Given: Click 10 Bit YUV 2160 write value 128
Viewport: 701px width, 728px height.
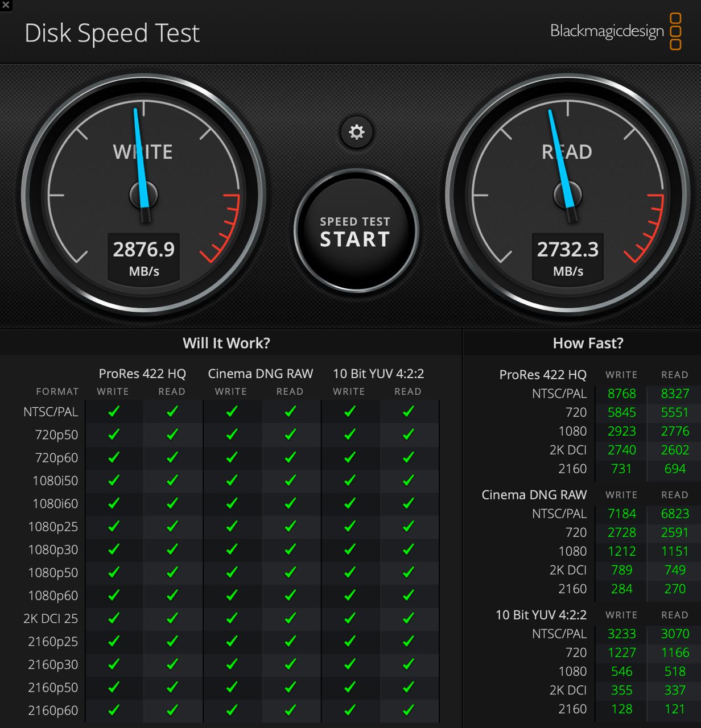Looking at the screenshot, I should [622, 709].
